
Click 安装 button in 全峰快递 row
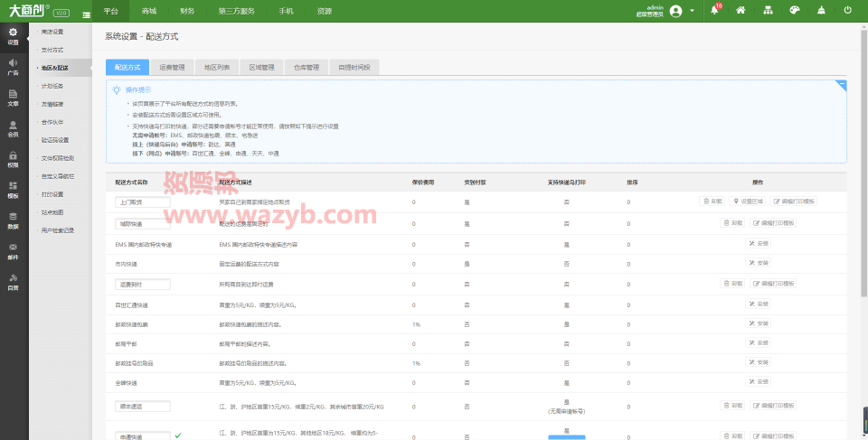758,381
